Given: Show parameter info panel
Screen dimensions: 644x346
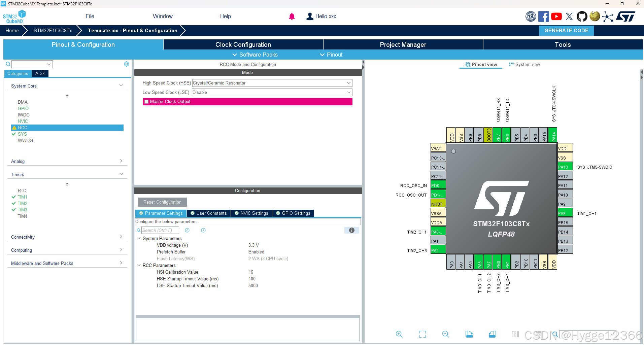Looking at the screenshot, I should coord(352,230).
